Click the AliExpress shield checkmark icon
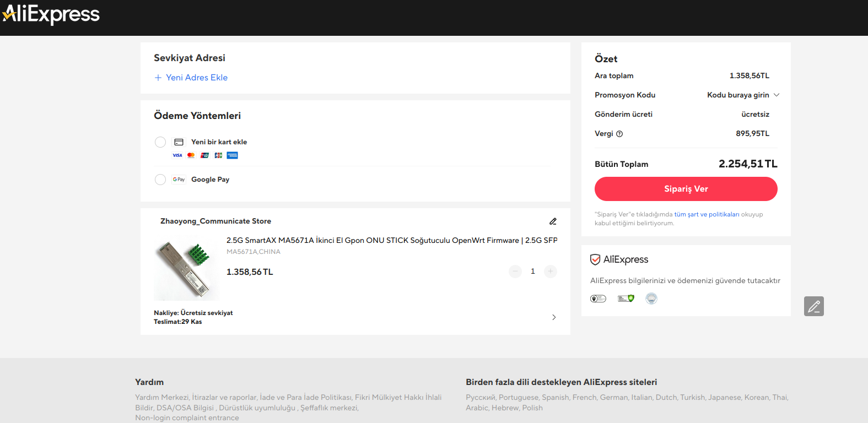Viewport: 868px width, 423px height. [x=595, y=259]
